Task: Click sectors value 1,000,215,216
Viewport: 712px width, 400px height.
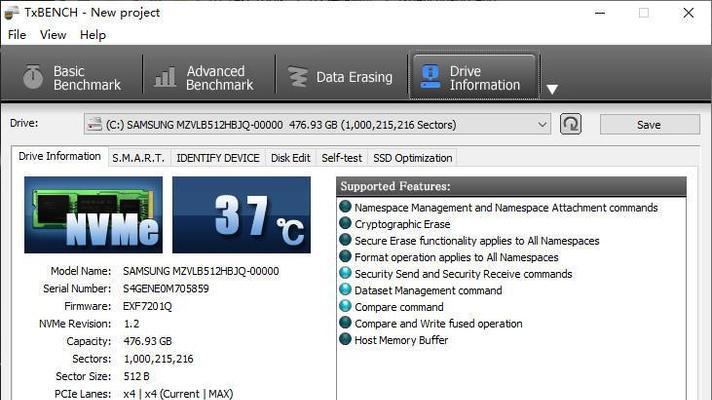Action: tap(158, 359)
